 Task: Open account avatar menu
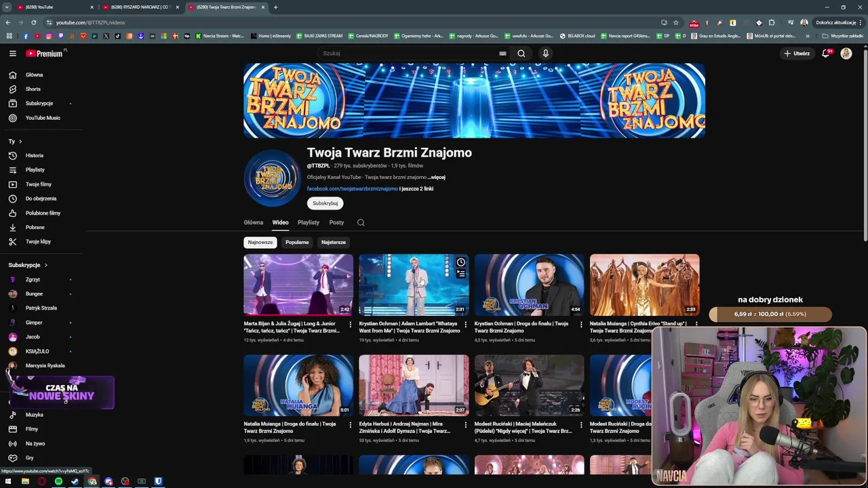[x=846, y=53]
